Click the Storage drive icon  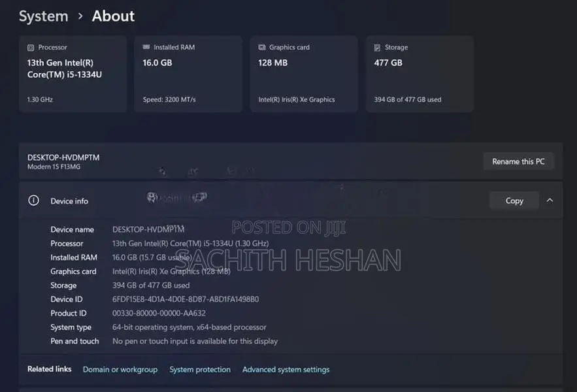point(377,48)
